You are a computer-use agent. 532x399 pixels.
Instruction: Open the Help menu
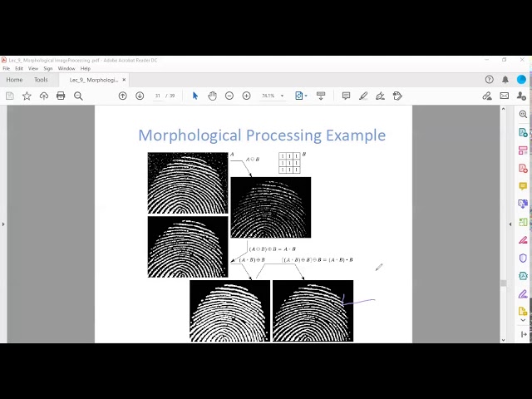tap(85, 68)
